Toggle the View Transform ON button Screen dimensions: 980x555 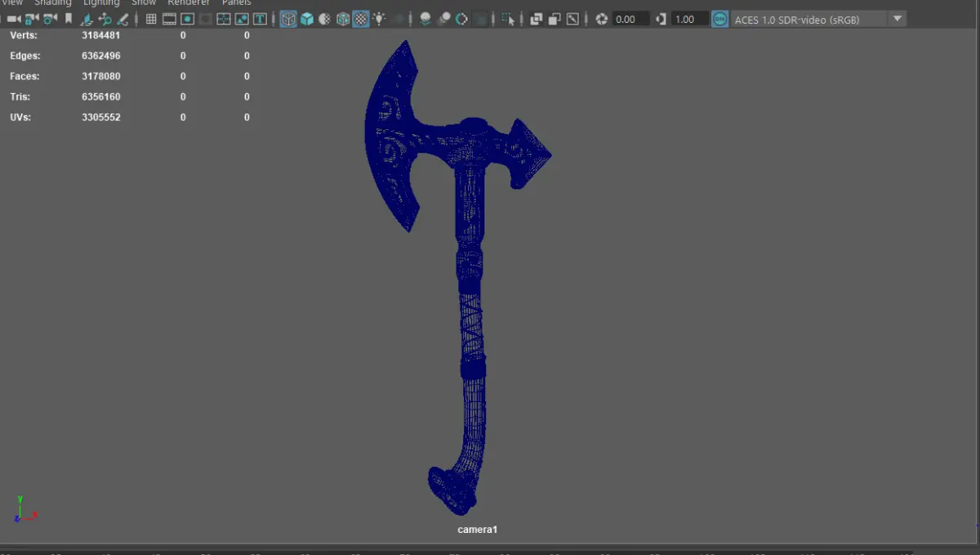coord(719,19)
